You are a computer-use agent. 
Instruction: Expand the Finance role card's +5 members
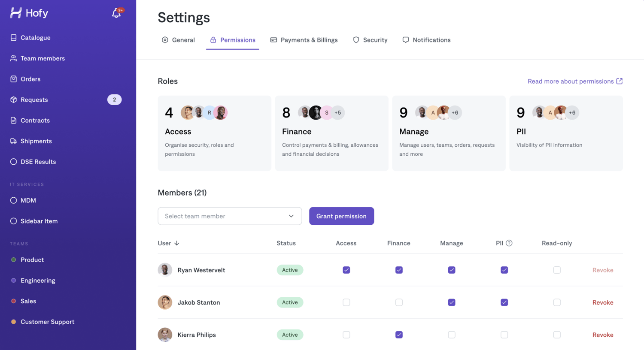click(x=338, y=113)
